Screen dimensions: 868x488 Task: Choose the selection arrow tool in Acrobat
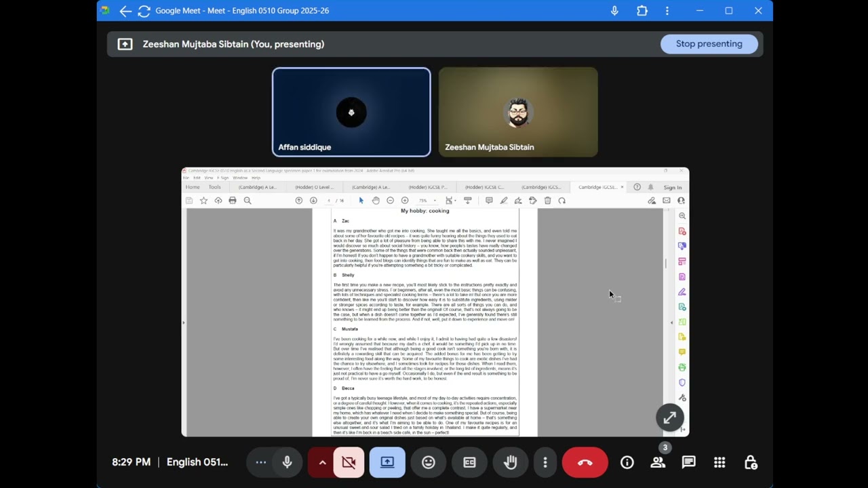[361, 201]
